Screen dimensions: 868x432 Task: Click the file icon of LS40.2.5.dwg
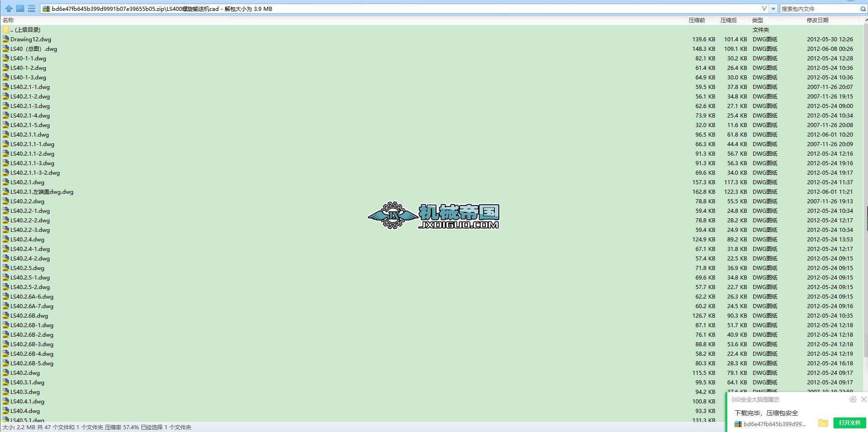6,268
